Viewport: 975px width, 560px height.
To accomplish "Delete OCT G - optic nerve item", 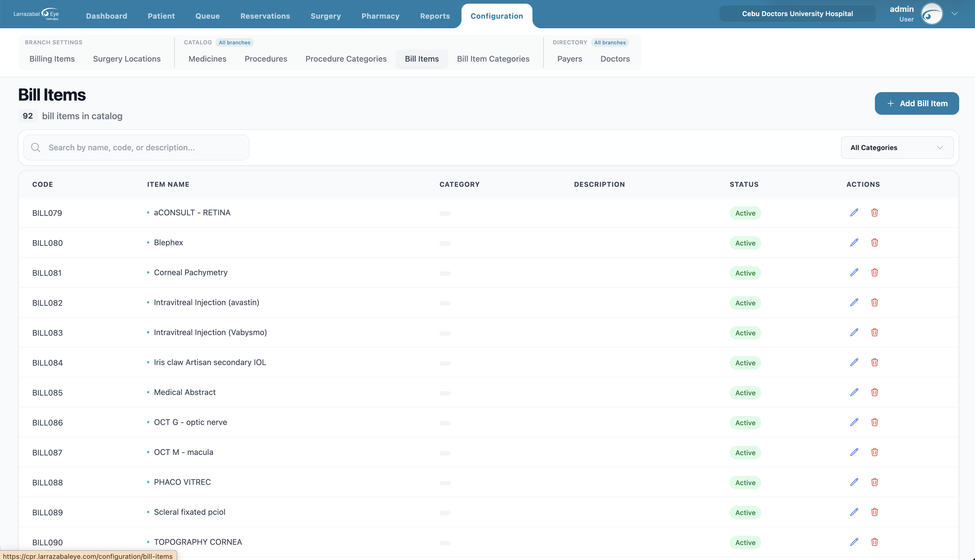I will click(875, 423).
